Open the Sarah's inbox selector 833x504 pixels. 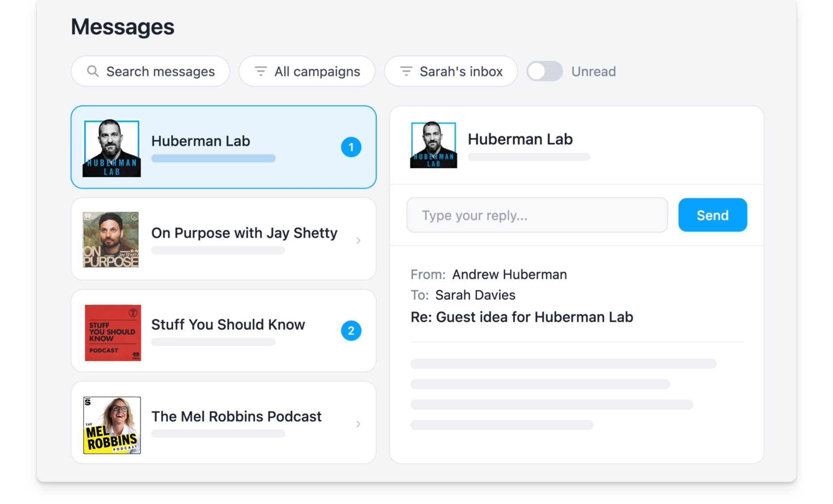coord(450,71)
